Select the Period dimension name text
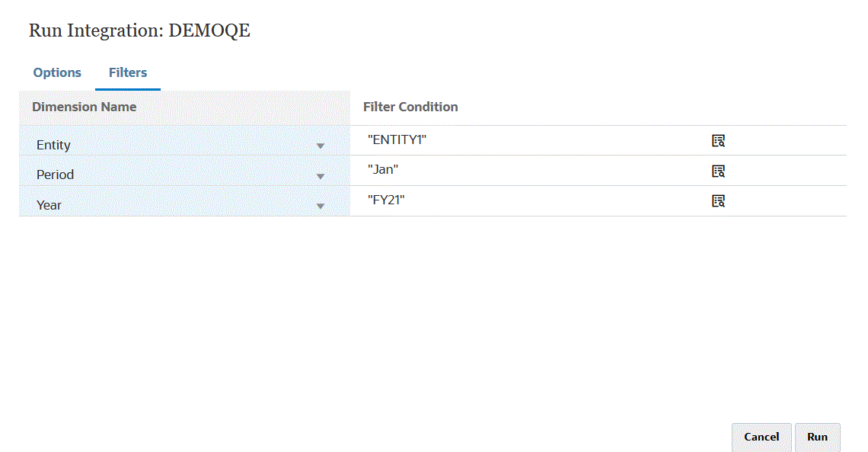Screen dimensions: 868x452 55,175
